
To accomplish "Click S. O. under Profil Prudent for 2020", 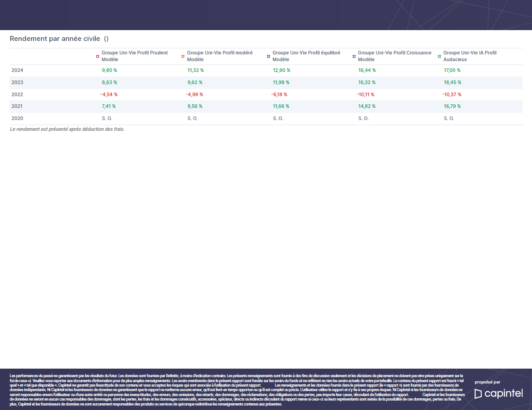I will [107, 118].
